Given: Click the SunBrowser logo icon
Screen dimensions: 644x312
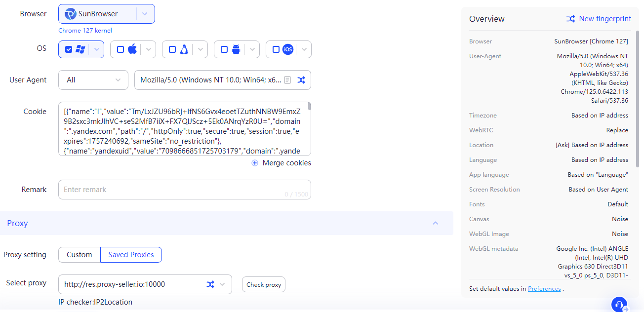Looking at the screenshot, I should 71,14.
